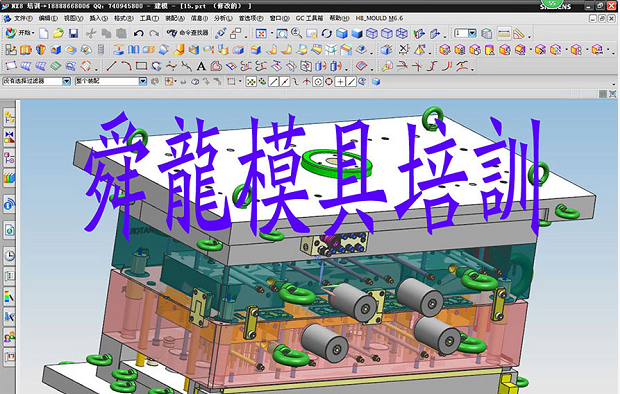
Task: Click the Save (floppy disk) icon
Action: pos(73,34)
